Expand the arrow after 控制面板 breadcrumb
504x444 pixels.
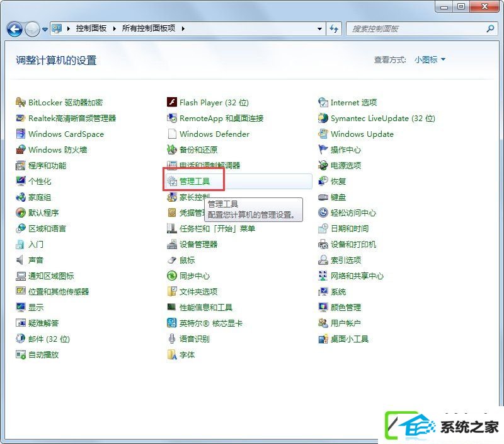pyautogui.click(x=114, y=28)
